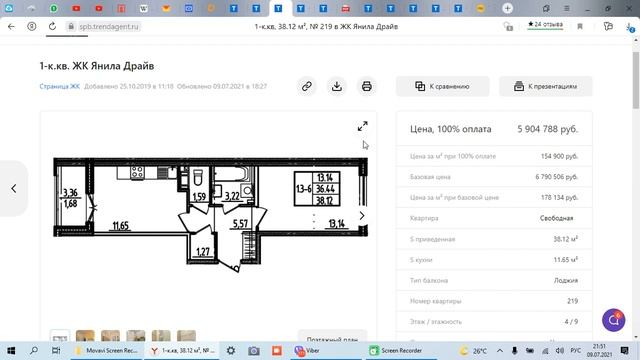The height and width of the screenshot is (360, 640).
Task: Download the listing with download icon
Action: 337,86
